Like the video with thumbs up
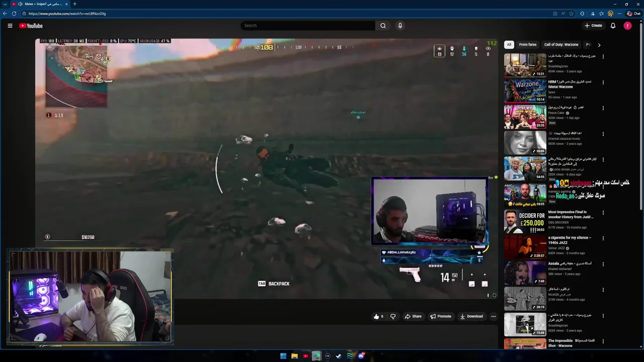Image resolution: width=644 pixels, height=362 pixels. click(378, 316)
